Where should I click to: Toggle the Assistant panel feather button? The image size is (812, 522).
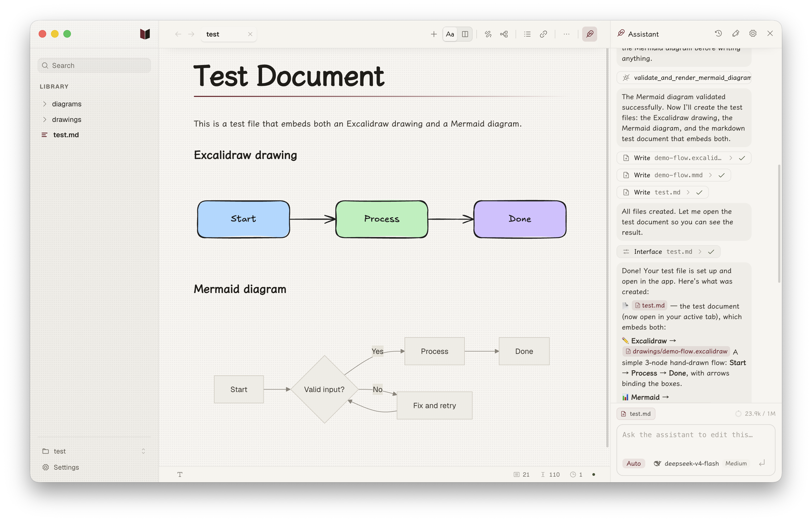589,34
